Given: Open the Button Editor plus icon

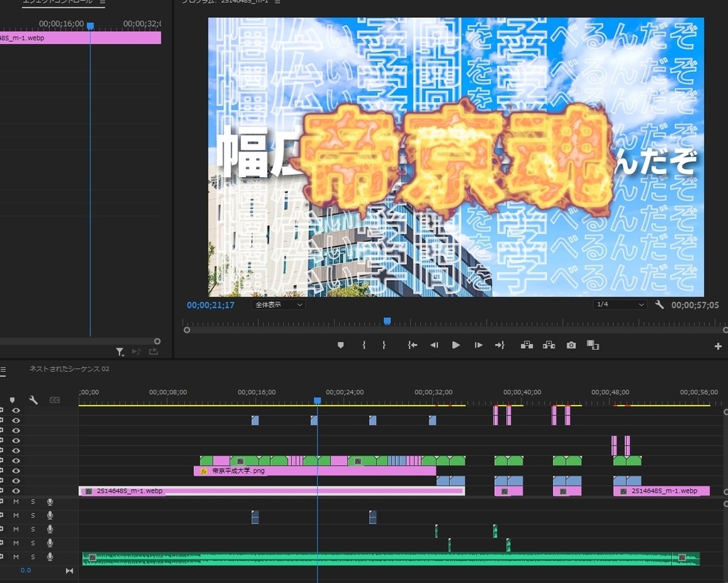Looking at the screenshot, I should 718,346.
